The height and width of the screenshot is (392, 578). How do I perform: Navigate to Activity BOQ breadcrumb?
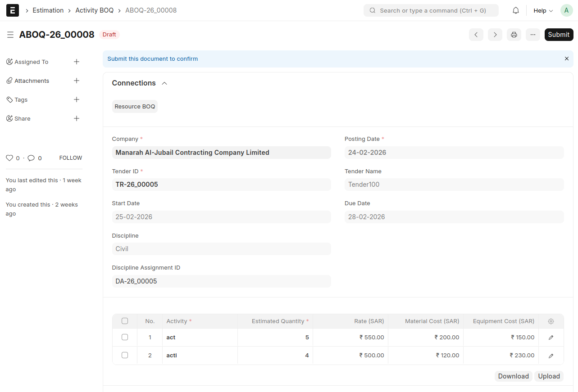tap(94, 10)
